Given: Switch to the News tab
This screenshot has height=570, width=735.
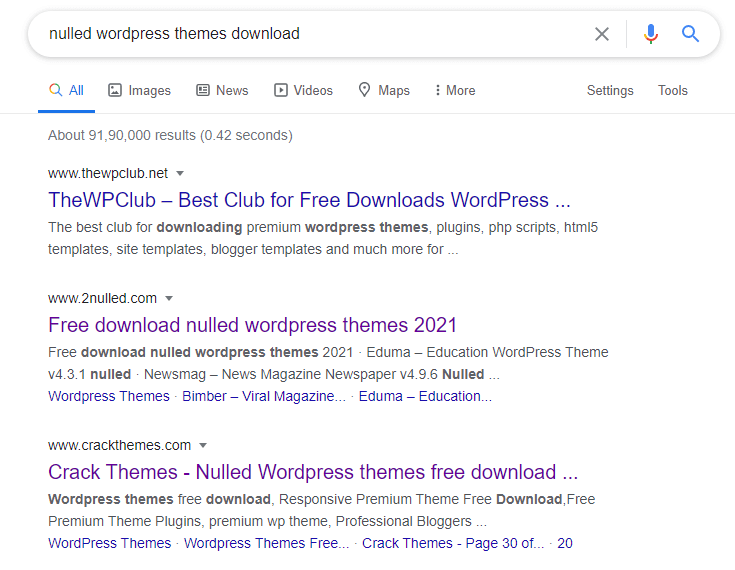Looking at the screenshot, I should 222,90.
